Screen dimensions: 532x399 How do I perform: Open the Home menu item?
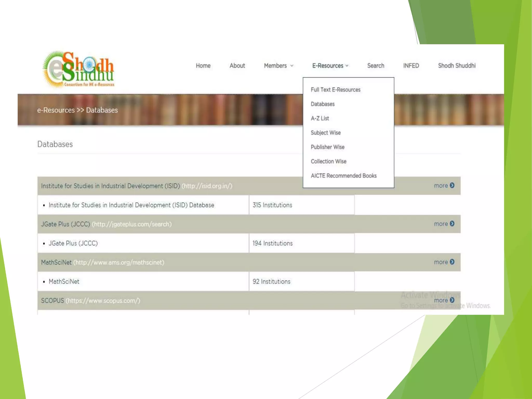pos(203,66)
